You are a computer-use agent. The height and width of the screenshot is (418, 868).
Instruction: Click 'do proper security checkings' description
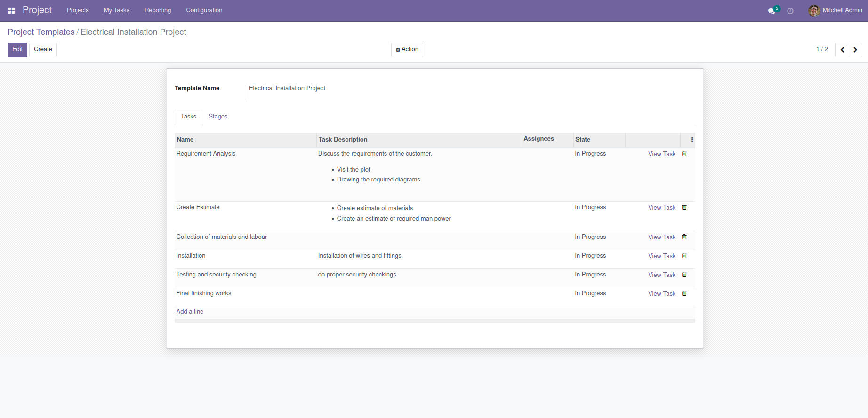[x=357, y=275]
